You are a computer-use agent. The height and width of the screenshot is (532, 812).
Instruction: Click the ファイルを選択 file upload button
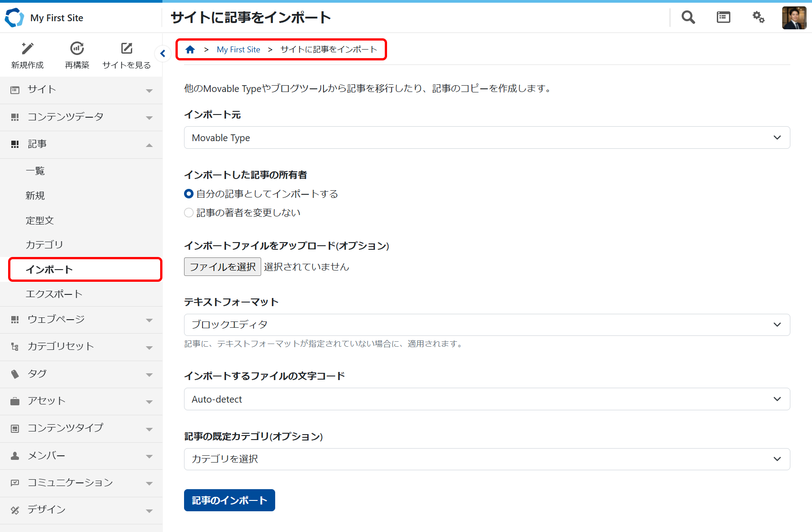click(222, 267)
